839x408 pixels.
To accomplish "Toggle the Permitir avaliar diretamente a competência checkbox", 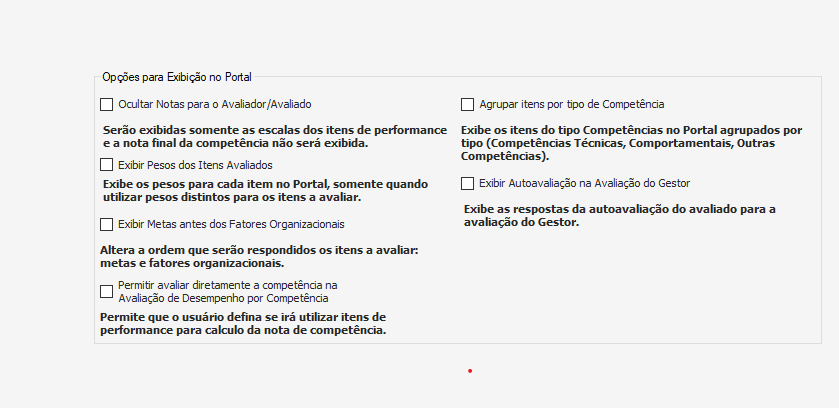I will (107, 291).
